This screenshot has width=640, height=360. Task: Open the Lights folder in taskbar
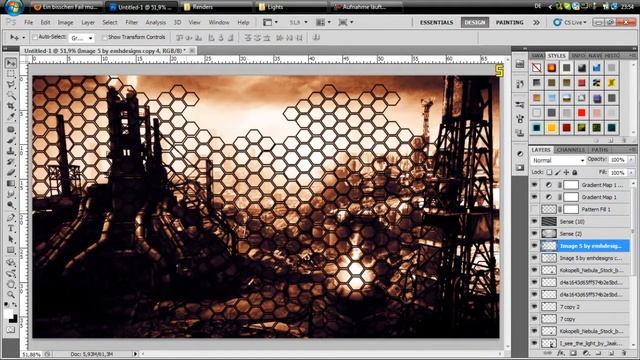290,7
